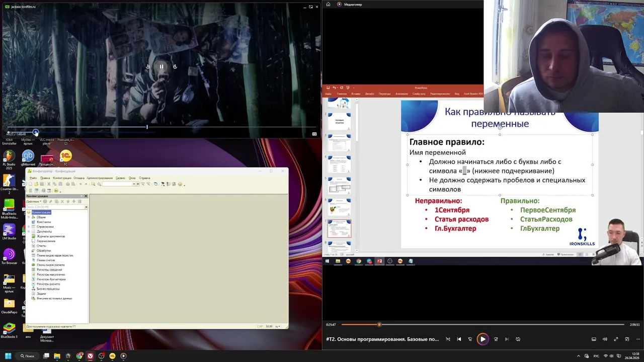Switch media player to full screen
The height and width of the screenshot is (362, 644).
[616, 339]
